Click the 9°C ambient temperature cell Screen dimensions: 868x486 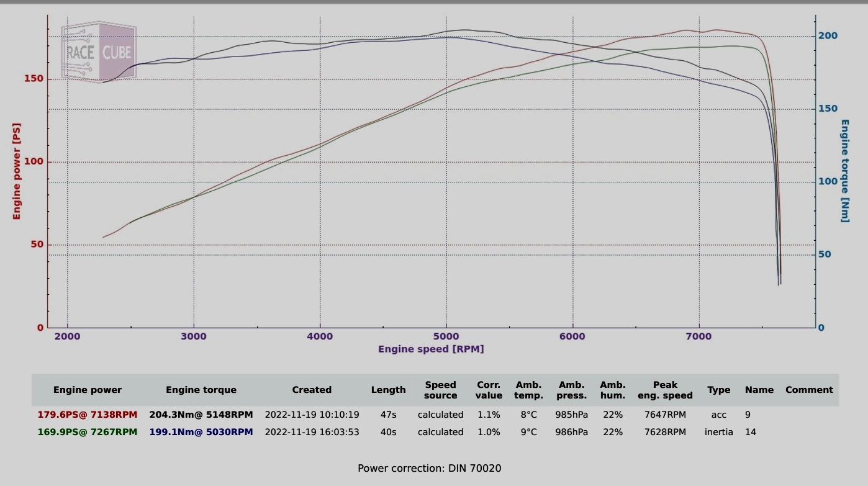[529, 431]
